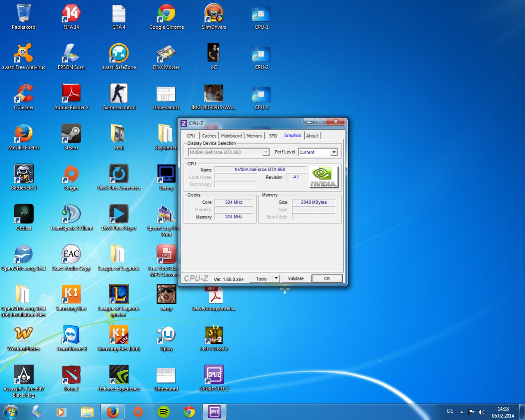This screenshot has width=525, height=420.
Task: Open Windows Explorer from the taskbar
Action: [87, 411]
